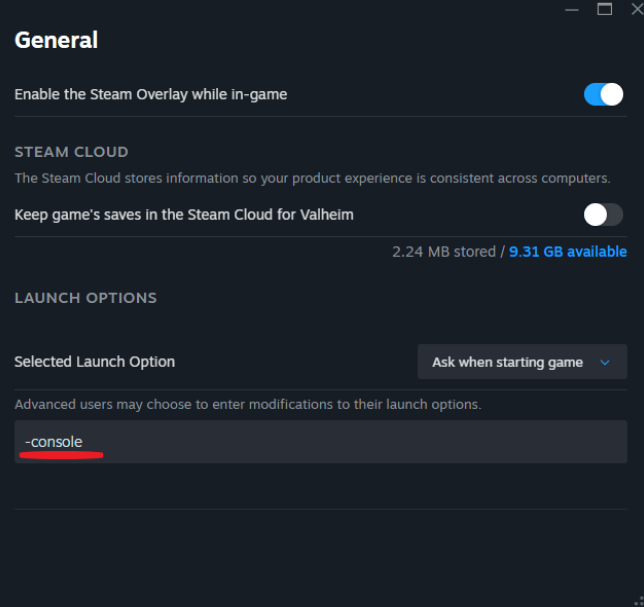644x607 pixels.
Task: Disable the Steam Overlay in-game toggle
Action: pos(603,94)
